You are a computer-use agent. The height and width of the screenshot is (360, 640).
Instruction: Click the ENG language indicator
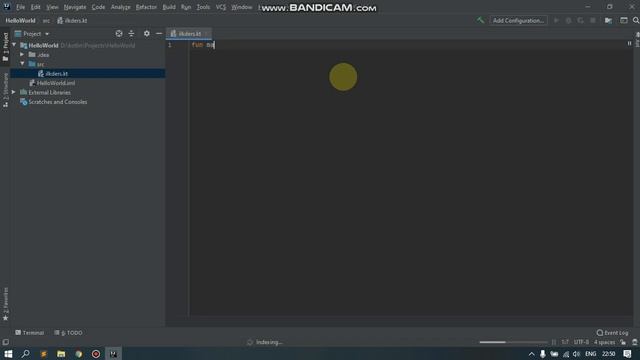[x=591, y=354]
